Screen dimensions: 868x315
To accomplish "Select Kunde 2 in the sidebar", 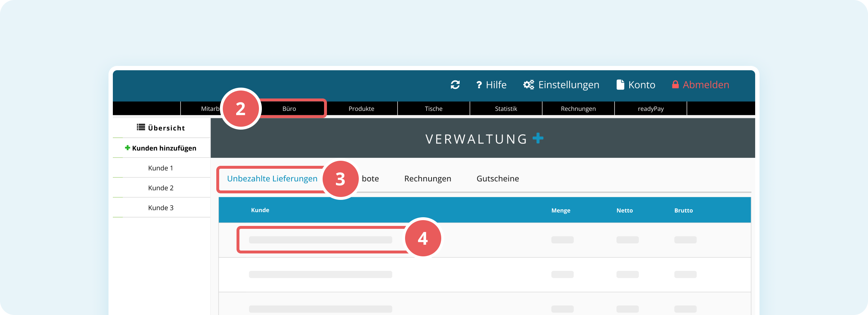I will 161,188.
